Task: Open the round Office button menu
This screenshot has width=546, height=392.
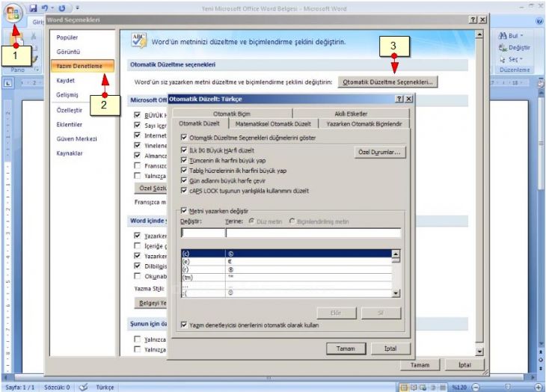Action: pyautogui.click(x=13, y=13)
